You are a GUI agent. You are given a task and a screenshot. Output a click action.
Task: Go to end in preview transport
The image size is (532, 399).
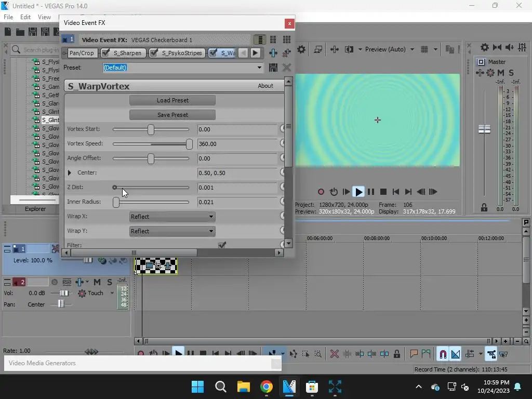408,192
